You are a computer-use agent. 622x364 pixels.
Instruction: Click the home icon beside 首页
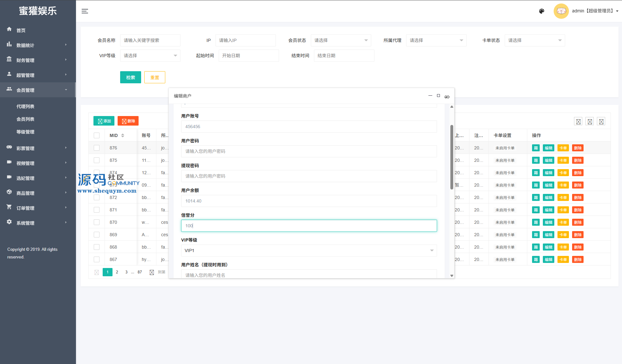click(x=9, y=29)
